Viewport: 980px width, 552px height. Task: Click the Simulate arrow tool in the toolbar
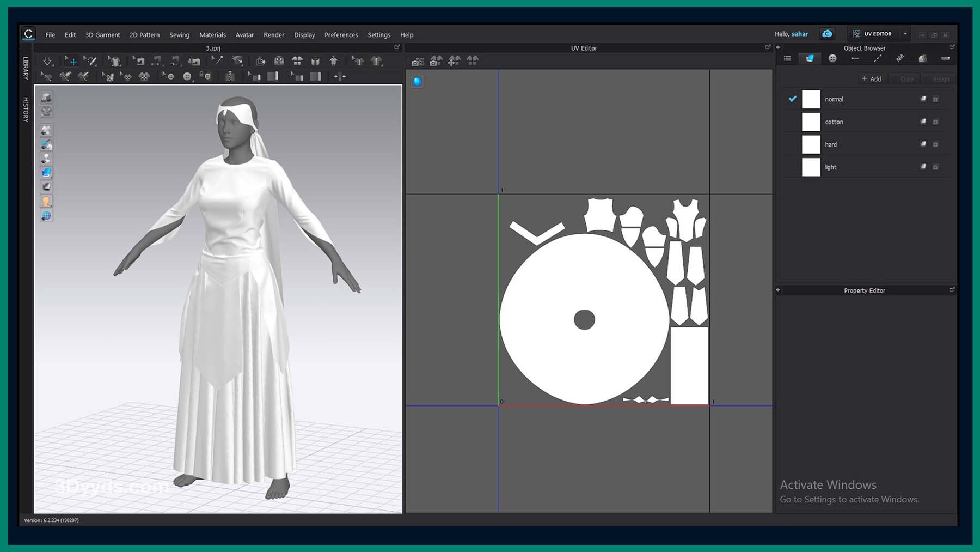47,61
